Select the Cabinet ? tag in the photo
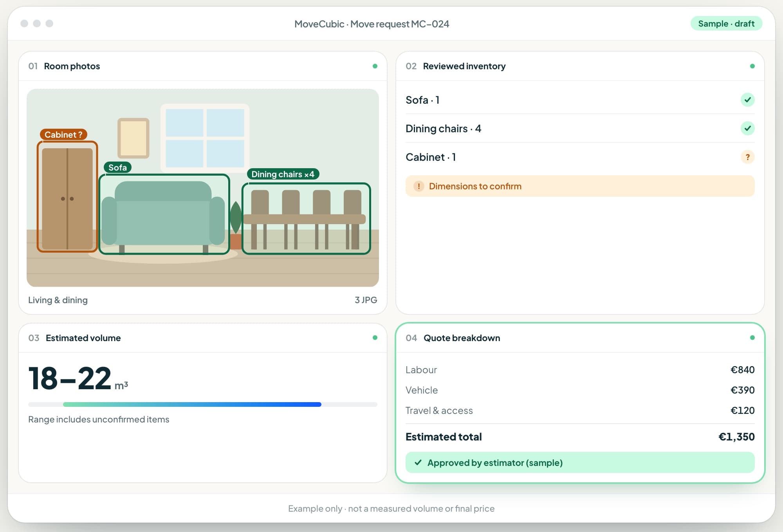The width and height of the screenshot is (783, 532). [x=63, y=135]
